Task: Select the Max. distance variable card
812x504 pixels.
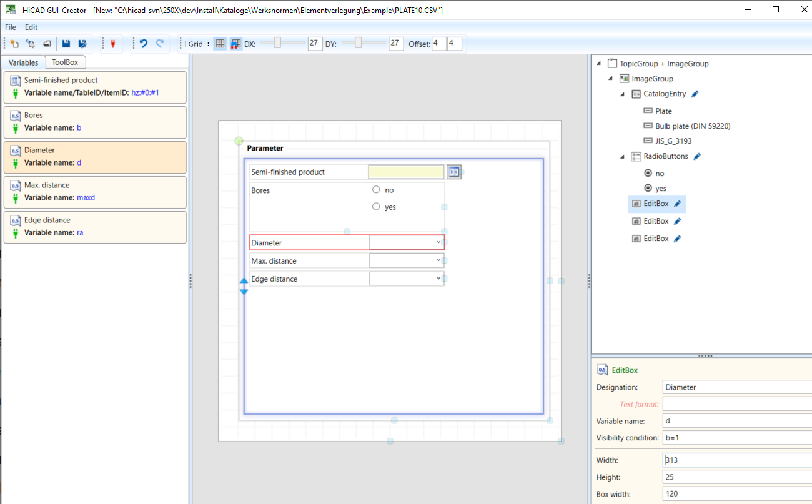Action: 95,192
